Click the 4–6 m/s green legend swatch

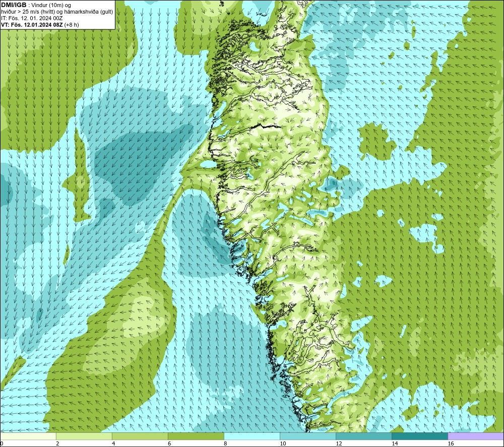pyautogui.click(x=140, y=436)
